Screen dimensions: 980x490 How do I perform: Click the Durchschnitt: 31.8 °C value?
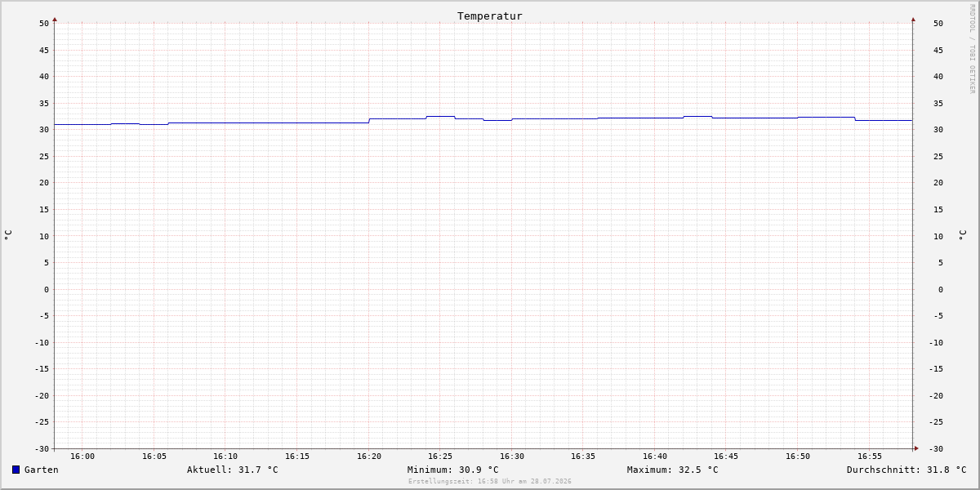pos(906,470)
